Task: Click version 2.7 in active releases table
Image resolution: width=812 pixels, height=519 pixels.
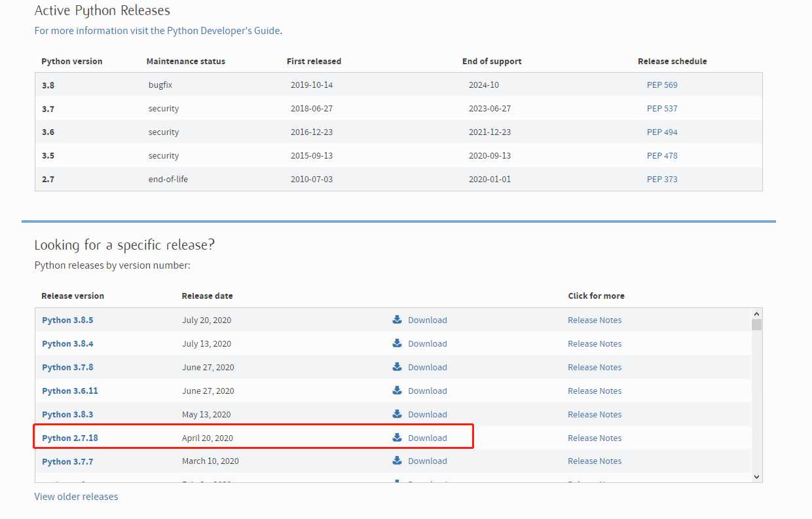Action: [48, 180]
